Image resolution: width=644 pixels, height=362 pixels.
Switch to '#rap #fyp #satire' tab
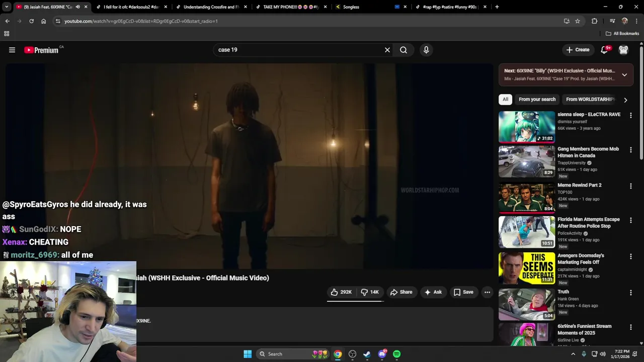pyautogui.click(x=450, y=7)
